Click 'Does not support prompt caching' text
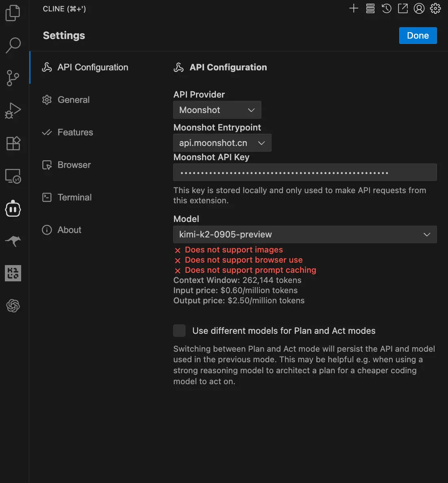Image resolution: width=448 pixels, height=483 pixels. coord(250,270)
